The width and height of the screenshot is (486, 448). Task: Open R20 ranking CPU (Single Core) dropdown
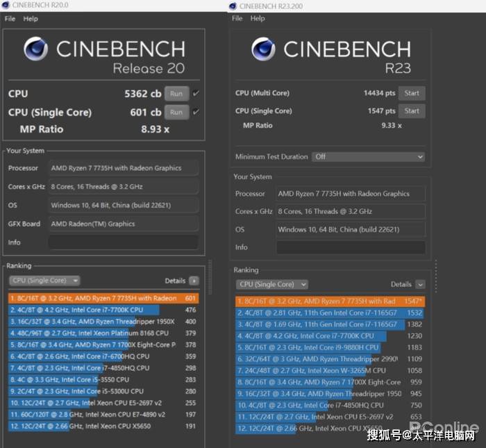(x=44, y=281)
